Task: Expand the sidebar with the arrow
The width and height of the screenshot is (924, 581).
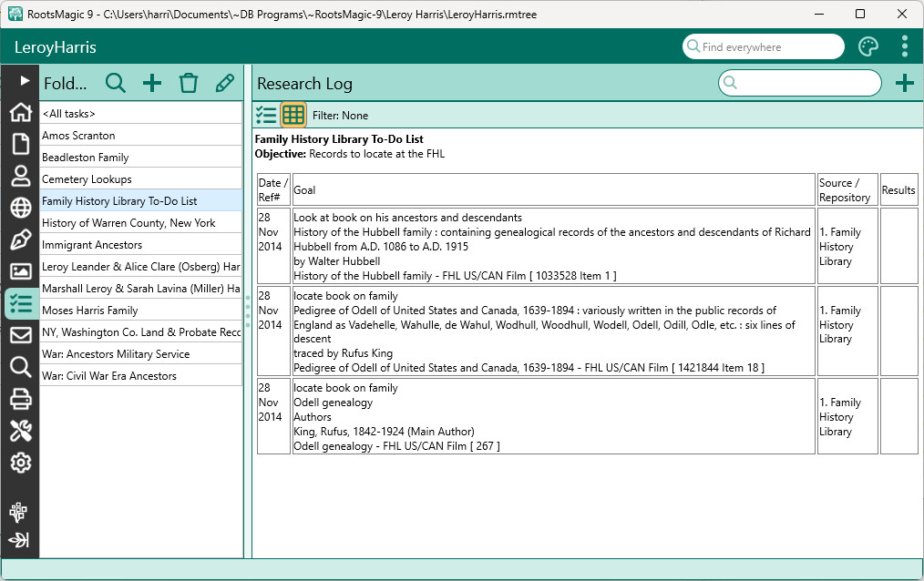Action: click(25, 81)
